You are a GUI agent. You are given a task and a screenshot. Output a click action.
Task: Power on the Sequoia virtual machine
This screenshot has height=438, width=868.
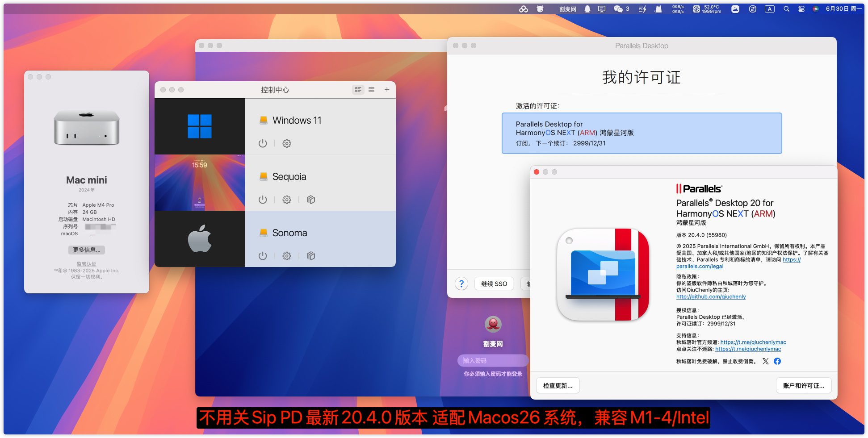coord(263,200)
